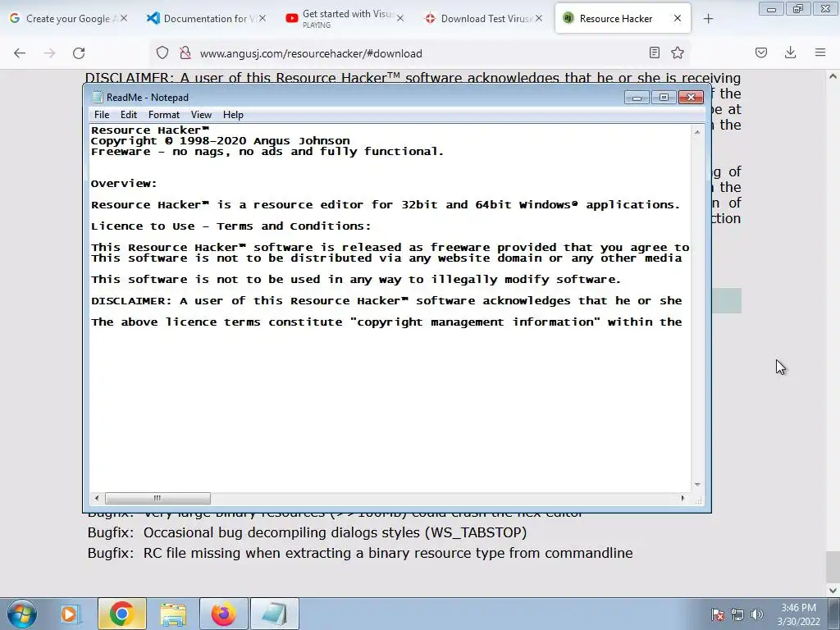Click the RC file missing bugfix line
Viewport: 840px width, 630px height.
tap(360, 553)
